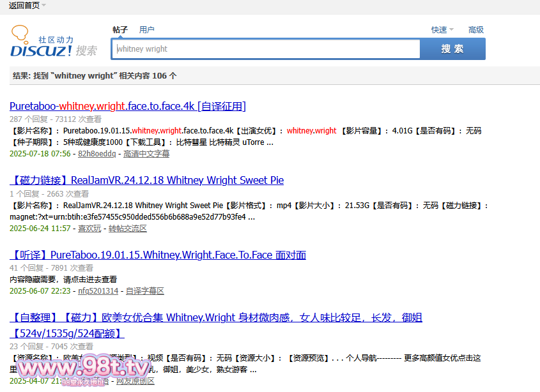
Task: Click the Discuz! logo
Action: 54,41
